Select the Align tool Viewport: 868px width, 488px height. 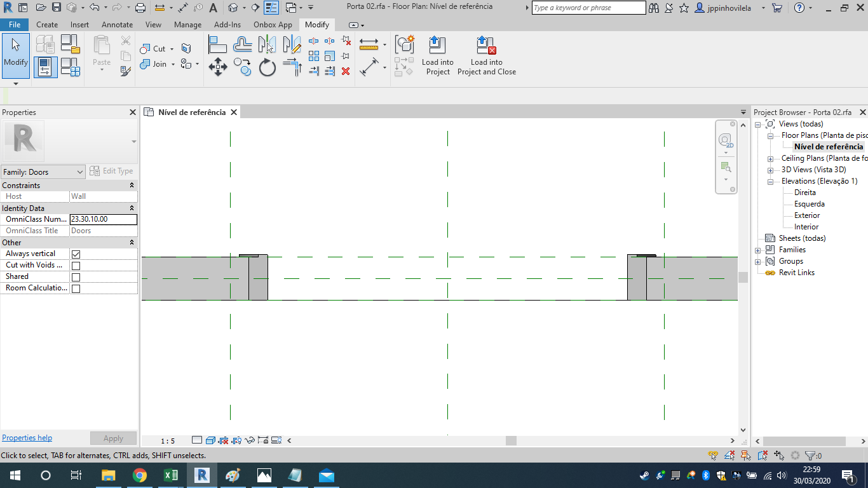click(x=218, y=44)
